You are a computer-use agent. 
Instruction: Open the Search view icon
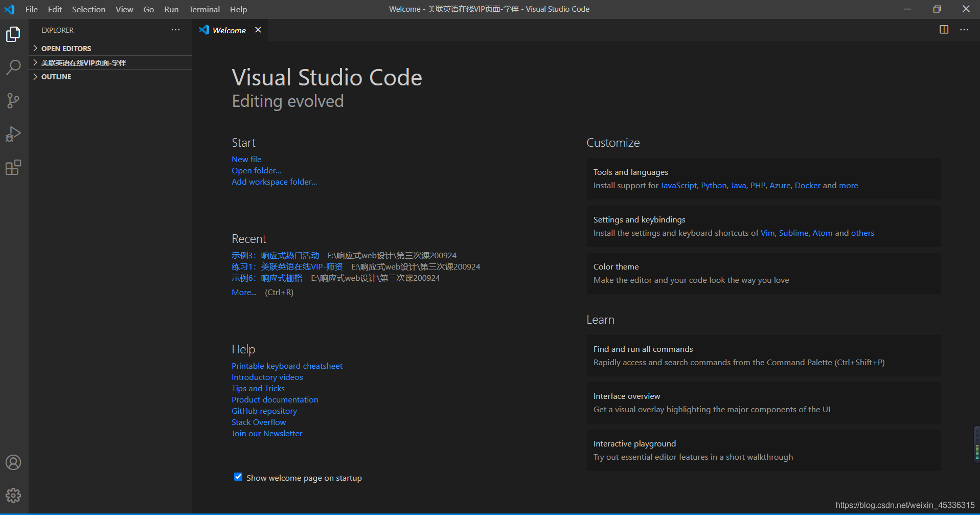pyautogui.click(x=13, y=68)
